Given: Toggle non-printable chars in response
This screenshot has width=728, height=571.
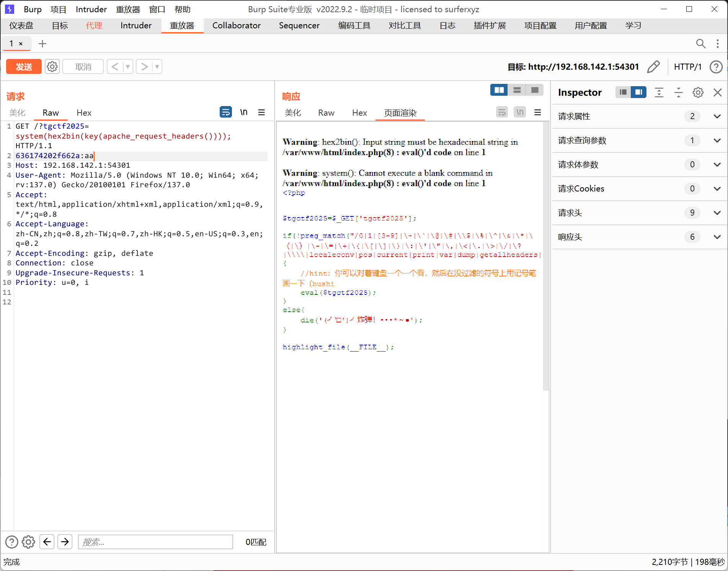Looking at the screenshot, I should coord(520,112).
